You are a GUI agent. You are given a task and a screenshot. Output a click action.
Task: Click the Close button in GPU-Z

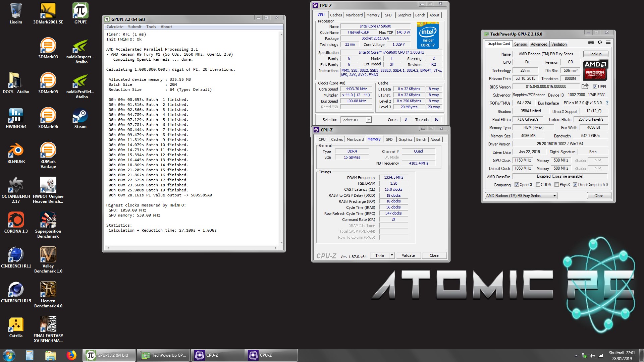[599, 196]
